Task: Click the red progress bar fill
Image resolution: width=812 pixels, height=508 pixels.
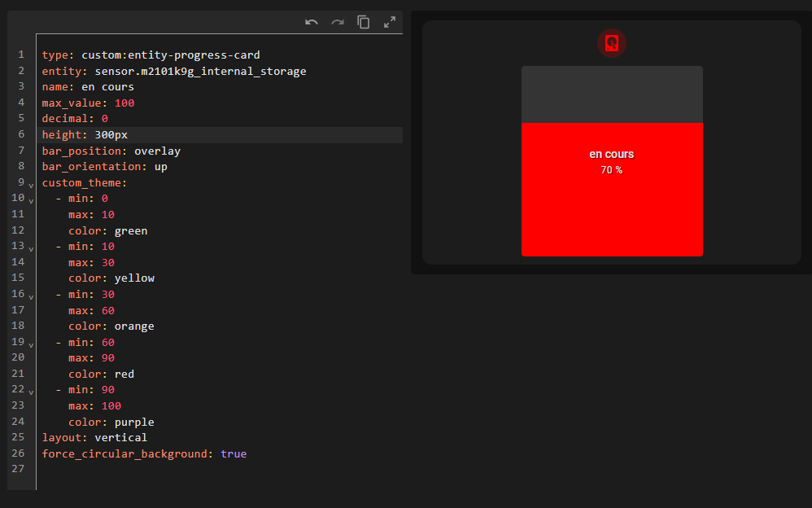Action: click(612, 217)
